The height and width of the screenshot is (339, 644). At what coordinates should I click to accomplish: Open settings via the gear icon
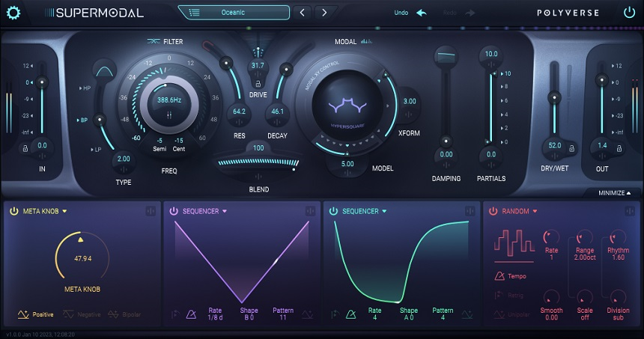pyautogui.click(x=13, y=13)
